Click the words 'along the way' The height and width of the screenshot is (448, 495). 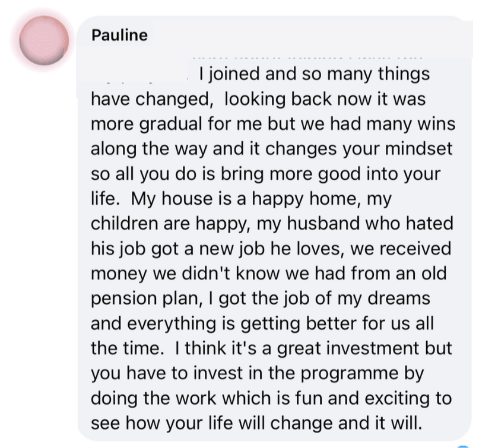pyautogui.click(x=140, y=148)
